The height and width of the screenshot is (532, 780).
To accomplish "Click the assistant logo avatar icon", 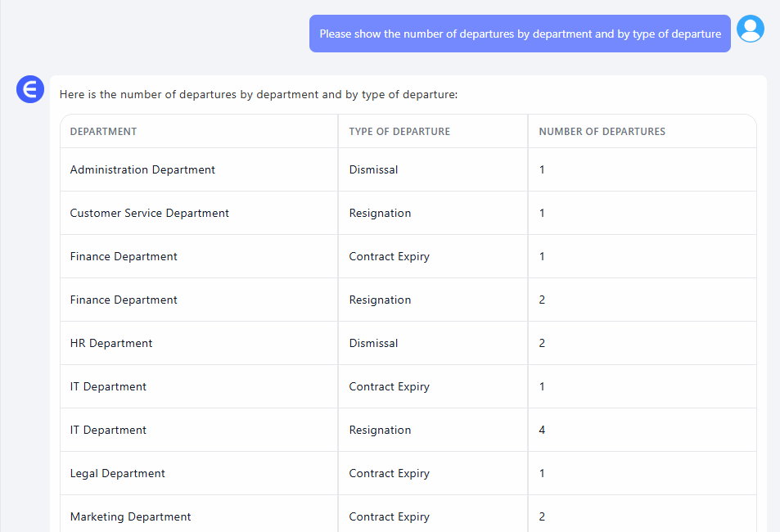I will pos(30,89).
